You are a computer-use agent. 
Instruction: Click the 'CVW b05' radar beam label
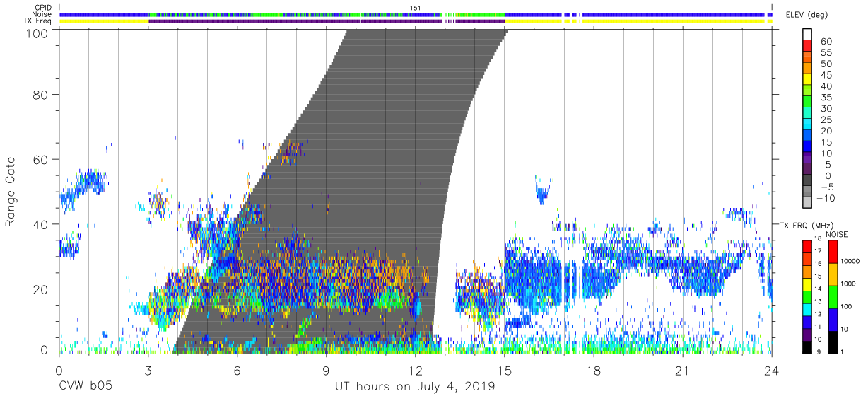tap(86, 387)
